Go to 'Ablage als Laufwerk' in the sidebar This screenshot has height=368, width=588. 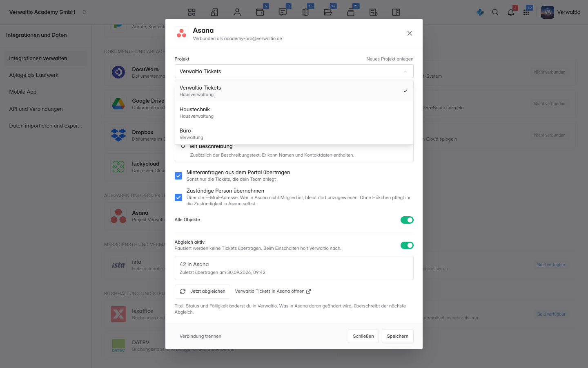pyautogui.click(x=46, y=75)
